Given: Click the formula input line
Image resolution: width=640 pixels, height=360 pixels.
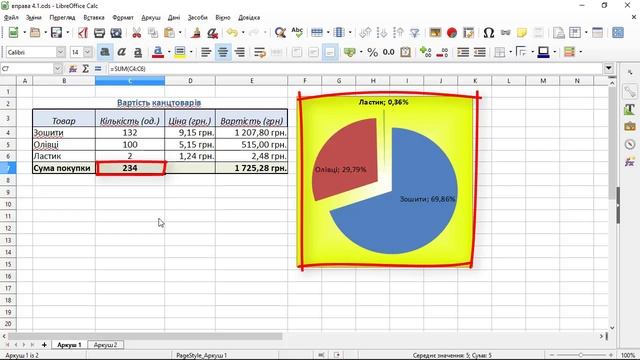Looking at the screenshot, I should coord(355,69).
